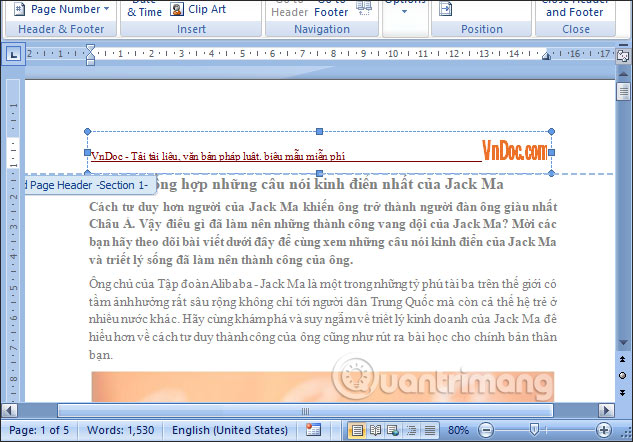Screen dimensions: 633x442
Task: Switch to Full Screen Reading view
Action: tap(375, 430)
